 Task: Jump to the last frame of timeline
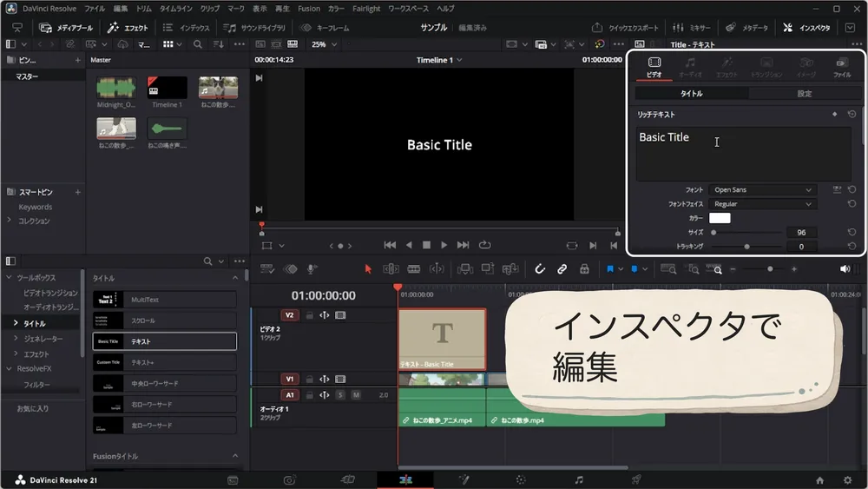click(463, 245)
